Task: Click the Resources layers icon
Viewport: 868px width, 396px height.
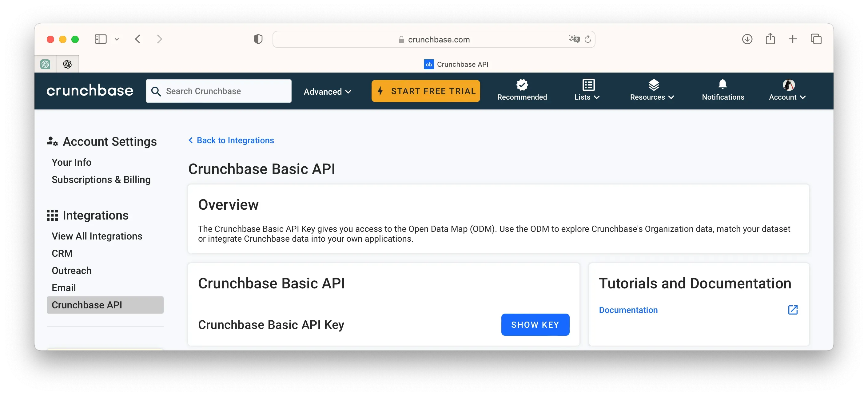Action: [653, 85]
